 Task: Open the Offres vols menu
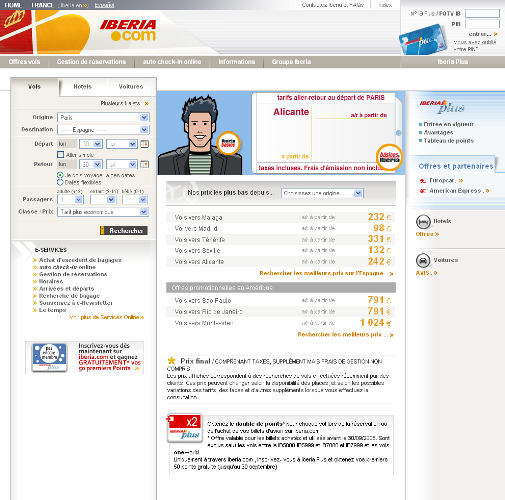pos(24,62)
